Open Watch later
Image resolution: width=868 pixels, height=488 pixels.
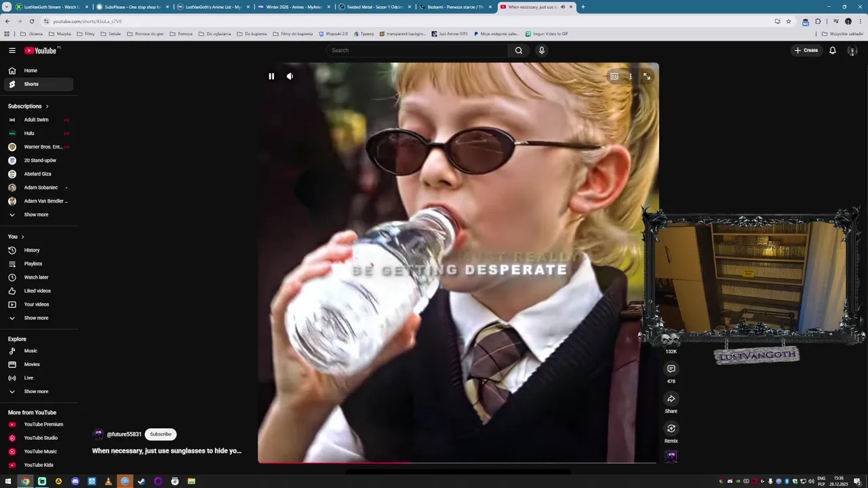pyautogui.click(x=39, y=277)
